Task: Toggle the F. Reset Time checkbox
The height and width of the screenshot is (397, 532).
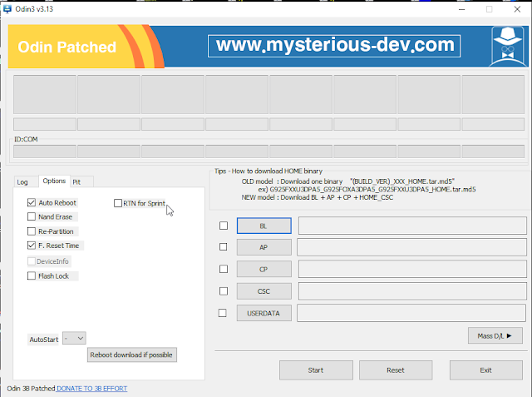Action: 32,246
